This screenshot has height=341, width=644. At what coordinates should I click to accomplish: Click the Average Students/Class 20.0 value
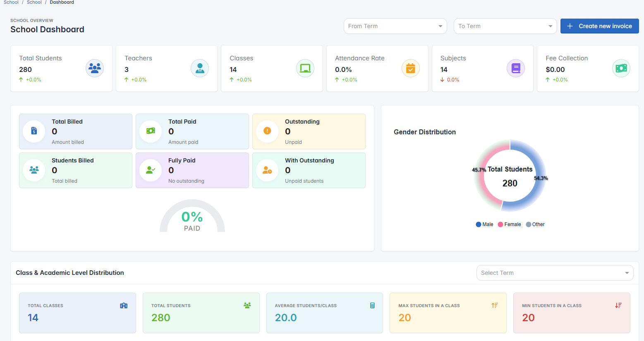point(286,317)
